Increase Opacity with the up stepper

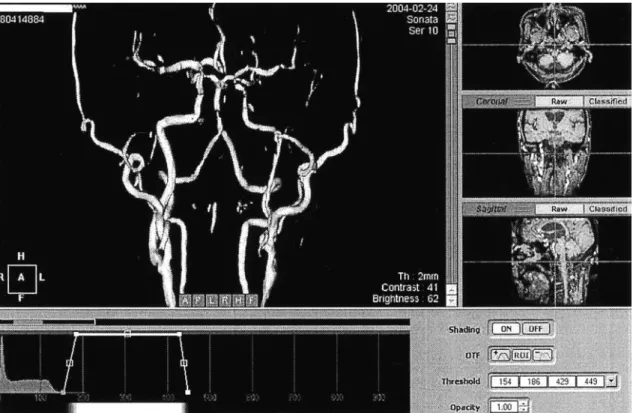coord(524,403)
